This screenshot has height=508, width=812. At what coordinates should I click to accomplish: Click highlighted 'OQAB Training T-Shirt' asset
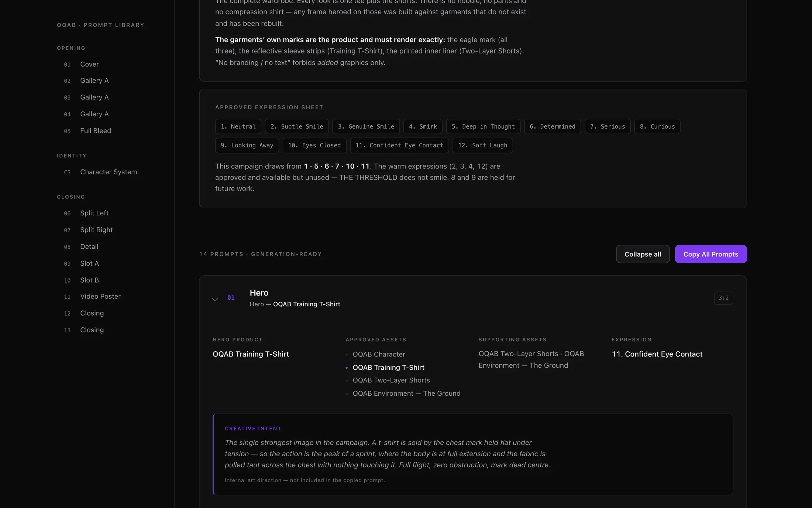388,368
